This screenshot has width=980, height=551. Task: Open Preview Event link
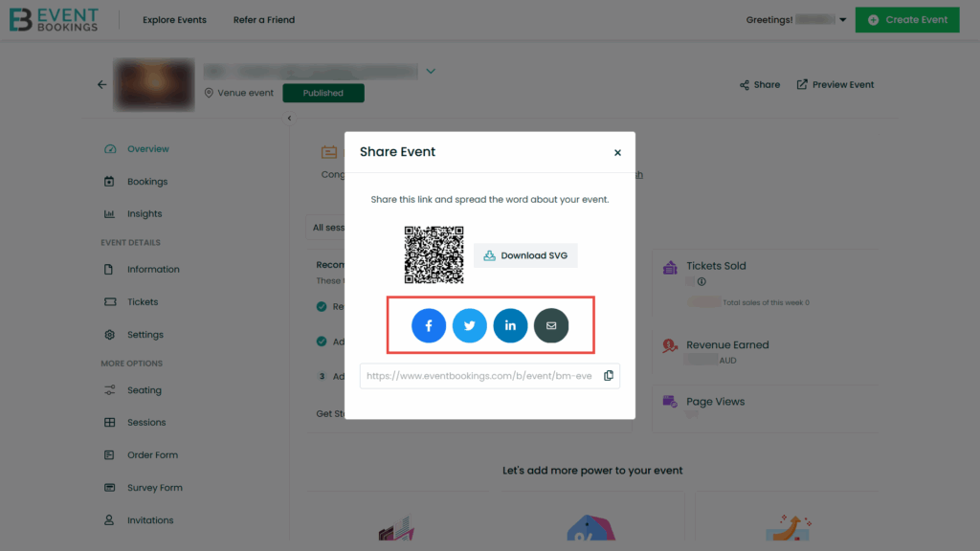[x=835, y=84]
